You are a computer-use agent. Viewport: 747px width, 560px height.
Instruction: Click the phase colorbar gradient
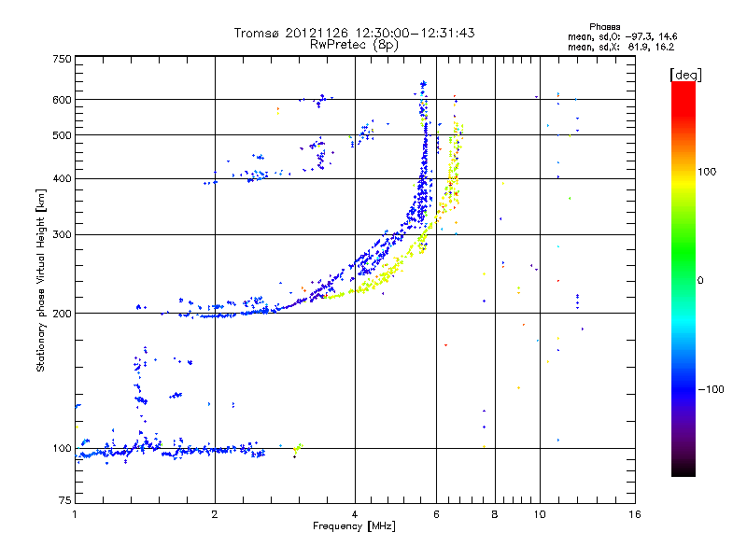coord(684,278)
